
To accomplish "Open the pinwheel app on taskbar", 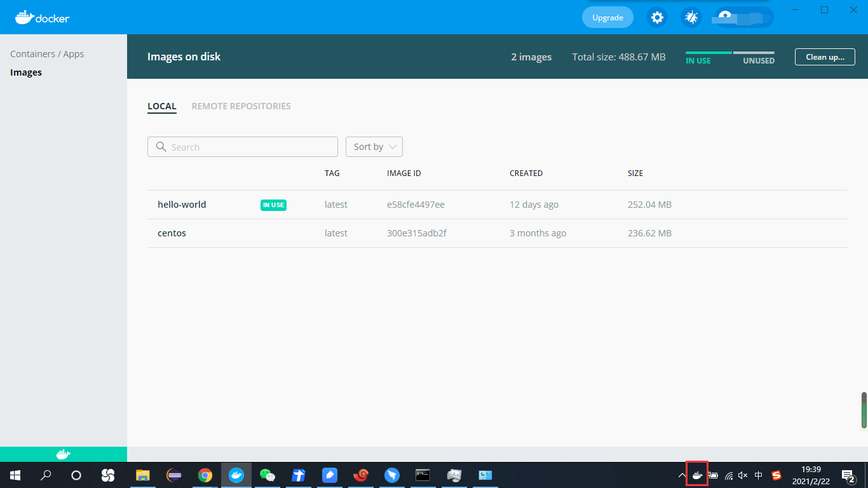I will coord(107,475).
